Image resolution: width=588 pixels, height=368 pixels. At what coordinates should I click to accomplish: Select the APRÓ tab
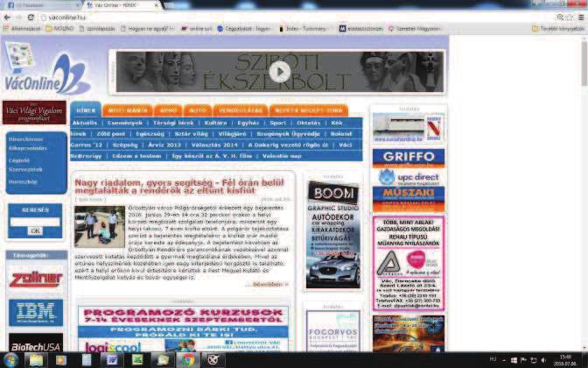click(168, 110)
